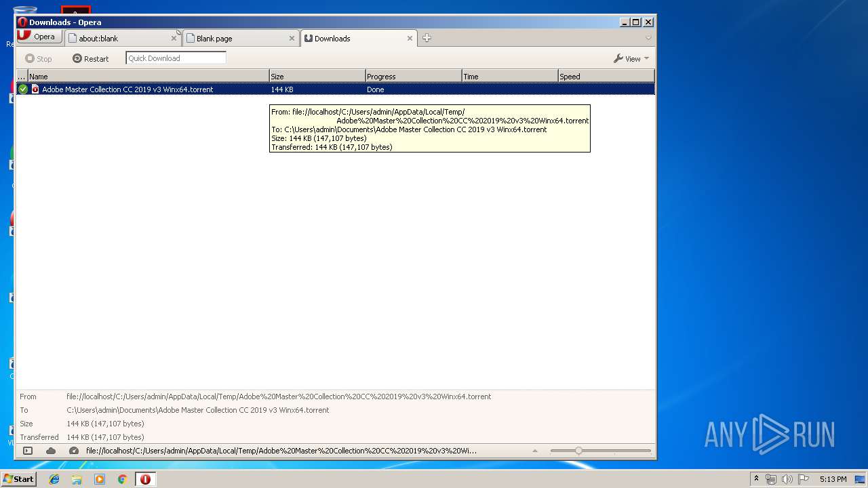Sort downloads by Progress column

414,76
